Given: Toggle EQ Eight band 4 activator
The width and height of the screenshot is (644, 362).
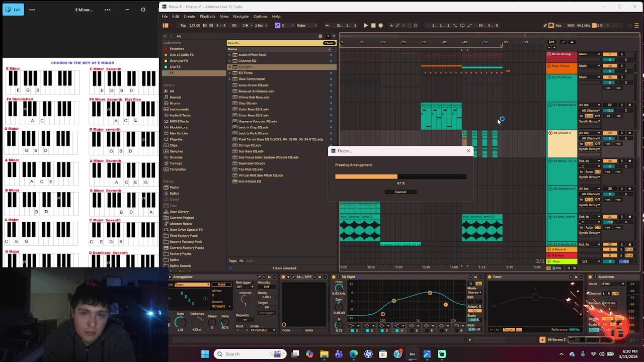Looking at the screenshot, I should pos(397,330).
